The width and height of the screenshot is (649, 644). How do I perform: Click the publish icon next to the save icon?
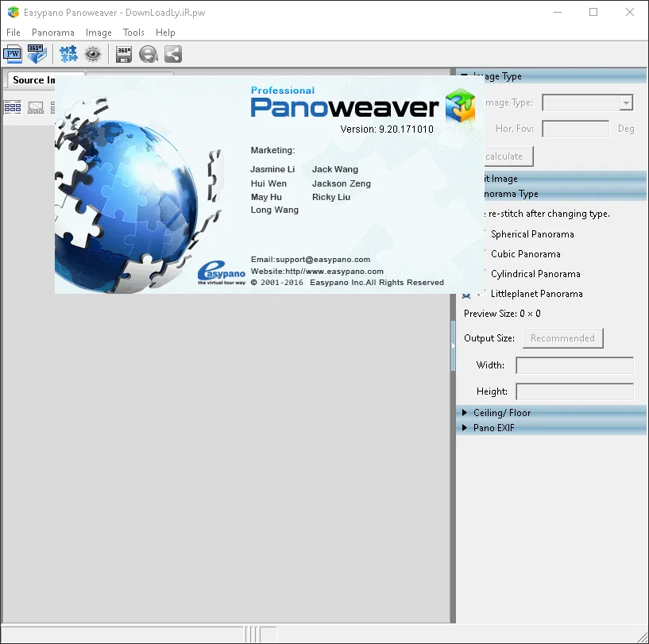[x=149, y=54]
